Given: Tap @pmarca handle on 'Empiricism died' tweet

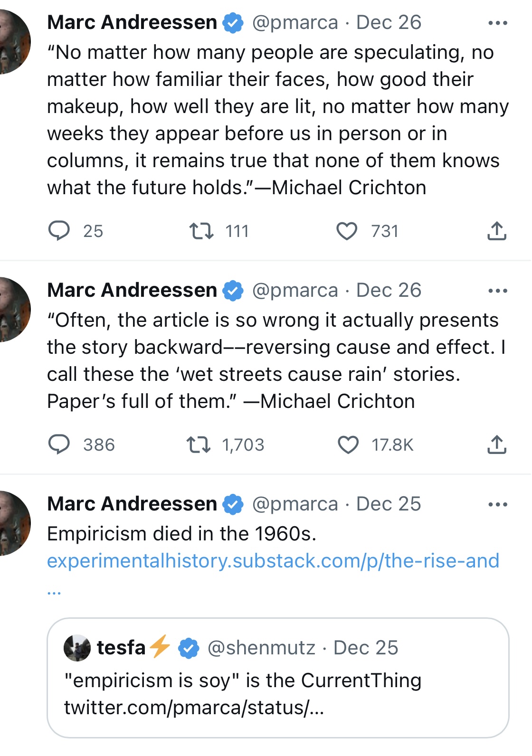Looking at the screenshot, I should click(x=295, y=504).
